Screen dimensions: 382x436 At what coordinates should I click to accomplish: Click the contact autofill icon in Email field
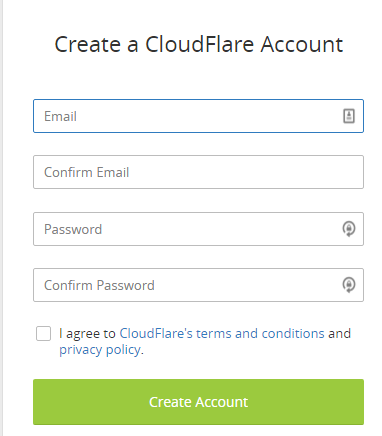click(x=349, y=116)
